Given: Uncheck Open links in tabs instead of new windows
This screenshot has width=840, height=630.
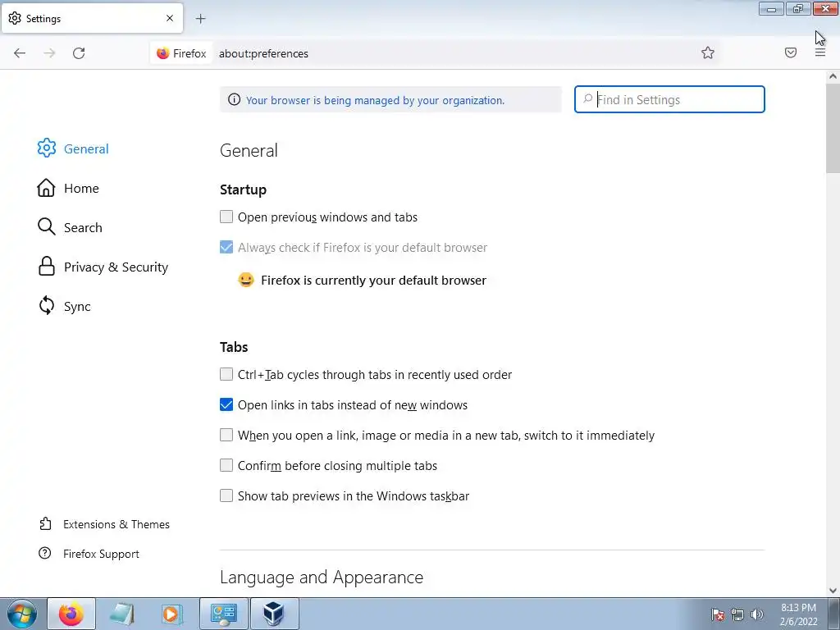Looking at the screenshot, I should [226, 404].
